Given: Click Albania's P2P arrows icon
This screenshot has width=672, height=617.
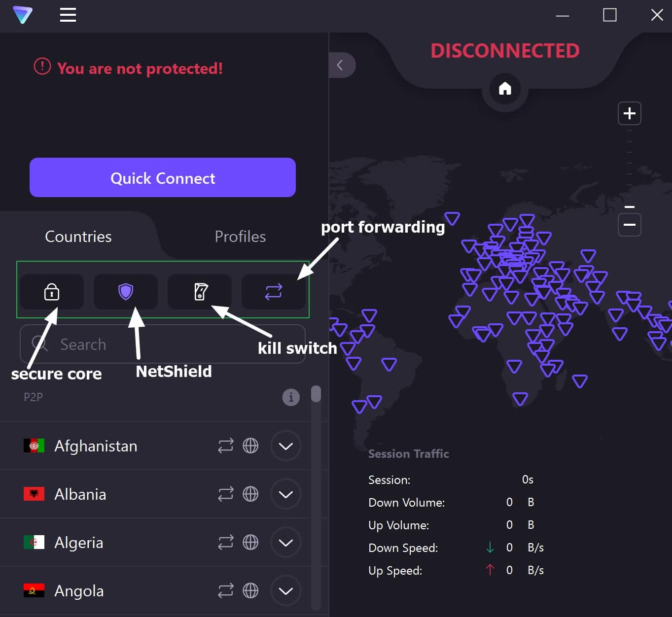Looking at the screenshot, I should (226, 494).
